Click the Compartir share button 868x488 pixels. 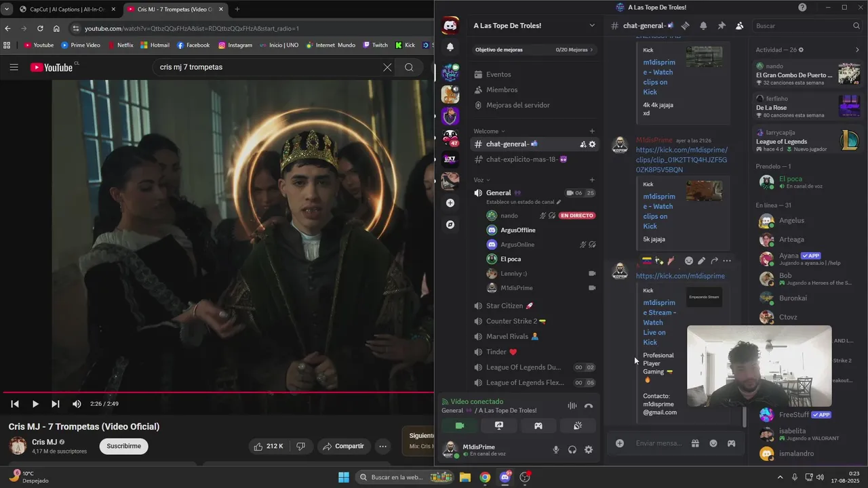(x=344, y=446)
